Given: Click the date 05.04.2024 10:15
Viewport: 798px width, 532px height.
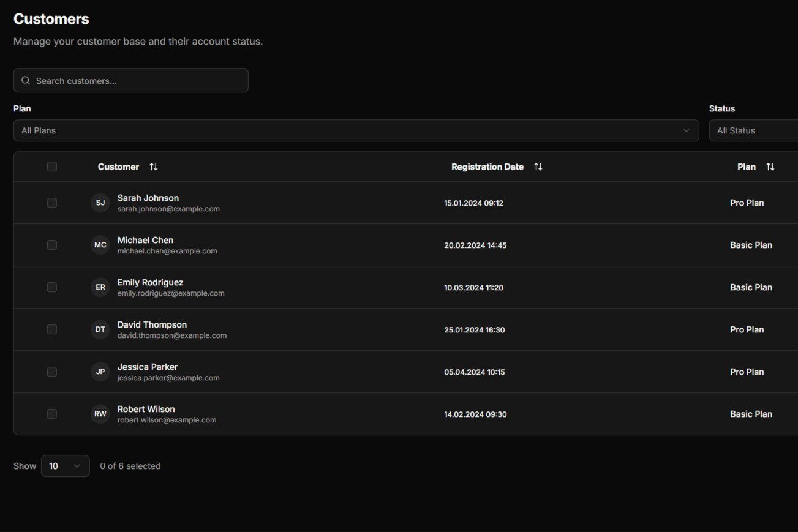Looking at the screenshot, I should (x=475, y=372).
